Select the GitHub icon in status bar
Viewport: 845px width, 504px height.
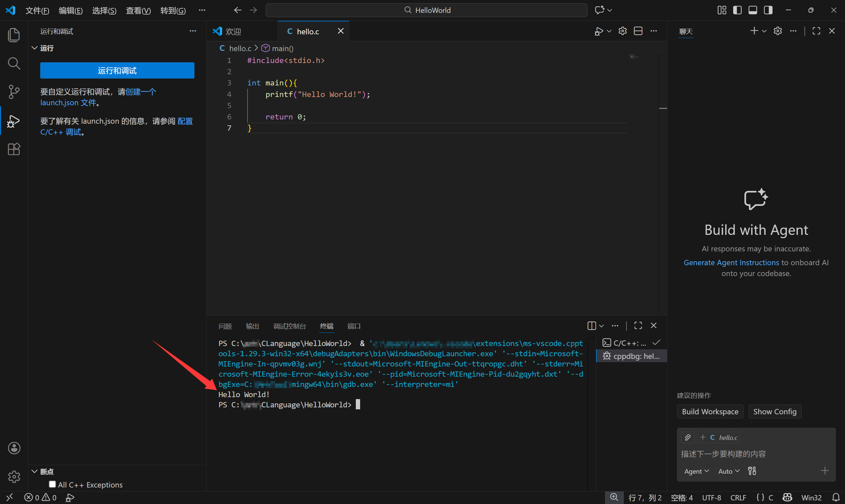[787, 497]
